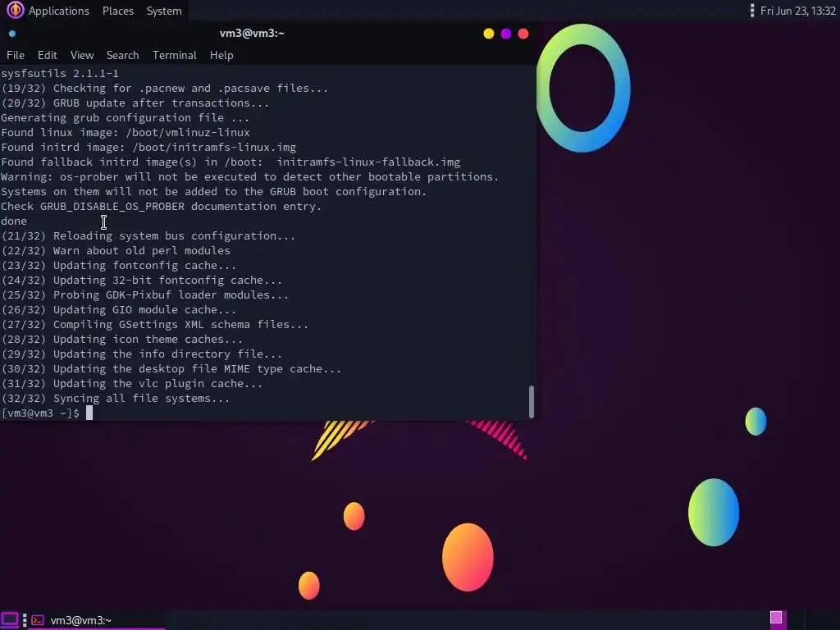840x630 pixels.
Task: Open the Places menu
Action: click(x=118, y=11)
